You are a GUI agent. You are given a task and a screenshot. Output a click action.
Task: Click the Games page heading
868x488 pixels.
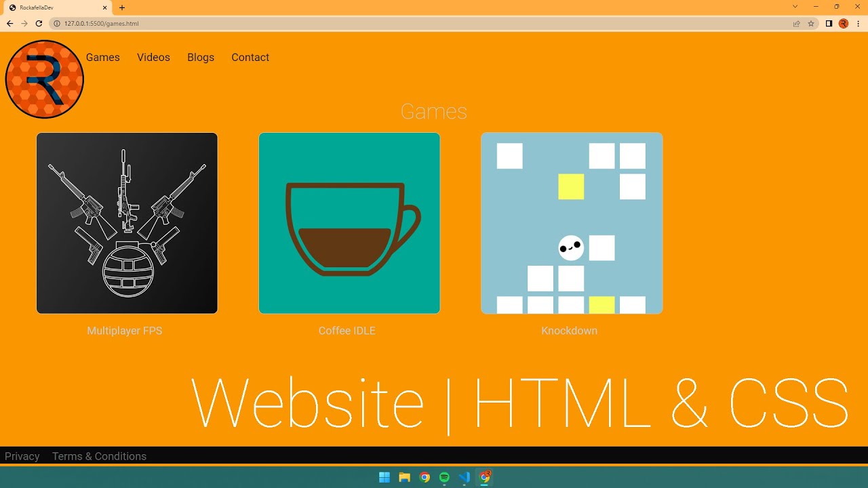pos(434,111)
